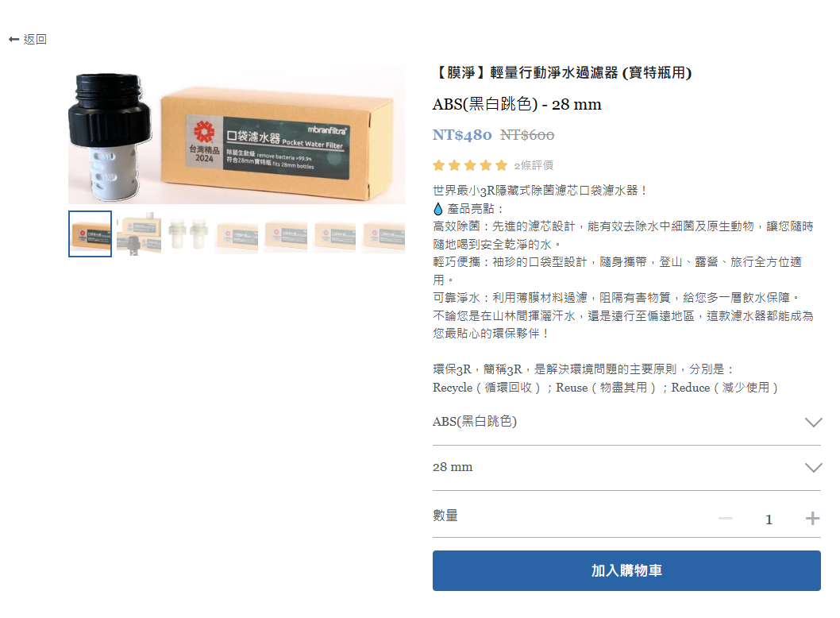Viewport: 840px width, 618px height.
Task: Click the five-star rating icons
Action: click(470, 165)
